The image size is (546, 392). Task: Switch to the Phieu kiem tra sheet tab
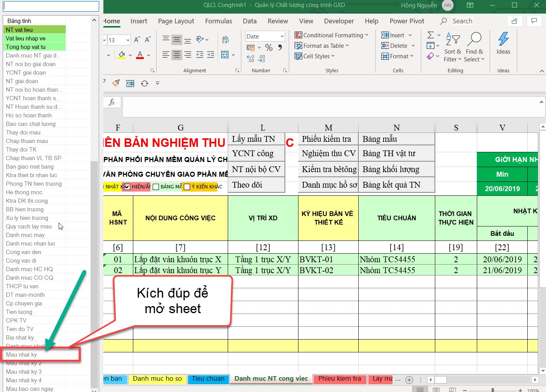pos(339,379)
